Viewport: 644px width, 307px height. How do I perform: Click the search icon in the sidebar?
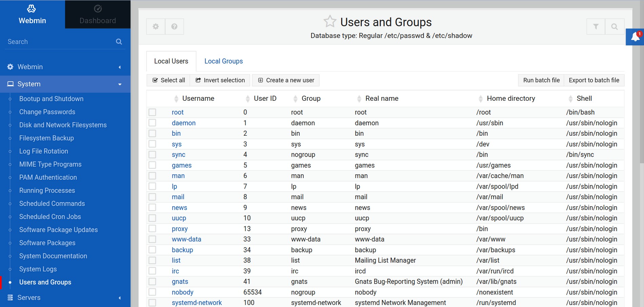119,41
